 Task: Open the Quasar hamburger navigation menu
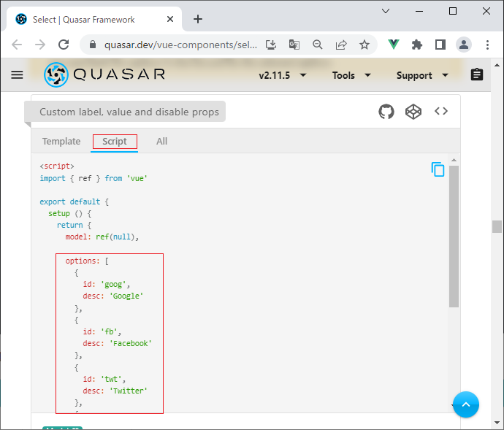coord(17,75)
